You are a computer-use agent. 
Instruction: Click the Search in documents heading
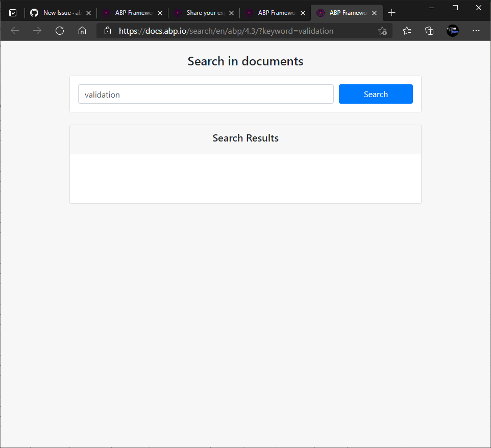coord(245,61)
